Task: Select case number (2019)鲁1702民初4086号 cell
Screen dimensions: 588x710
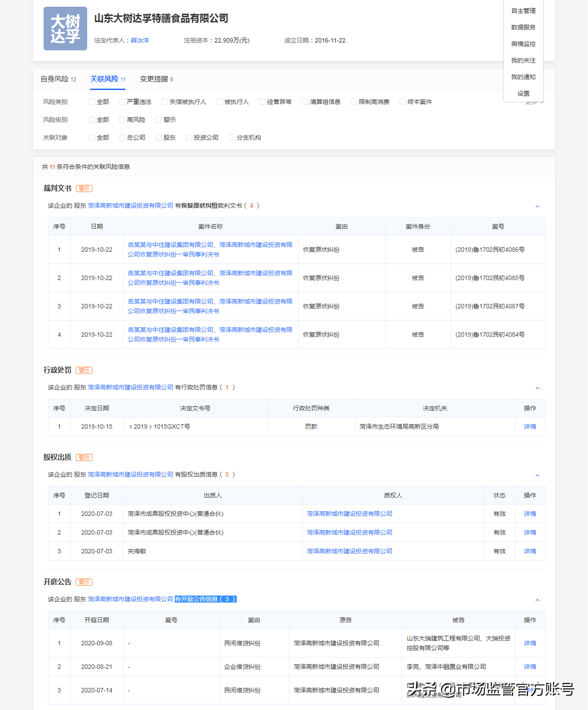Action: pos(498,250)
